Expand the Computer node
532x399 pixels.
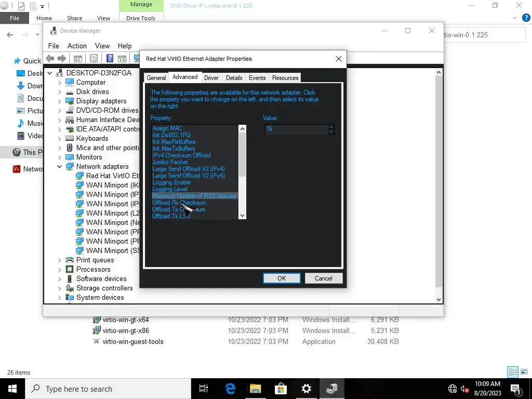coord(59,83)
